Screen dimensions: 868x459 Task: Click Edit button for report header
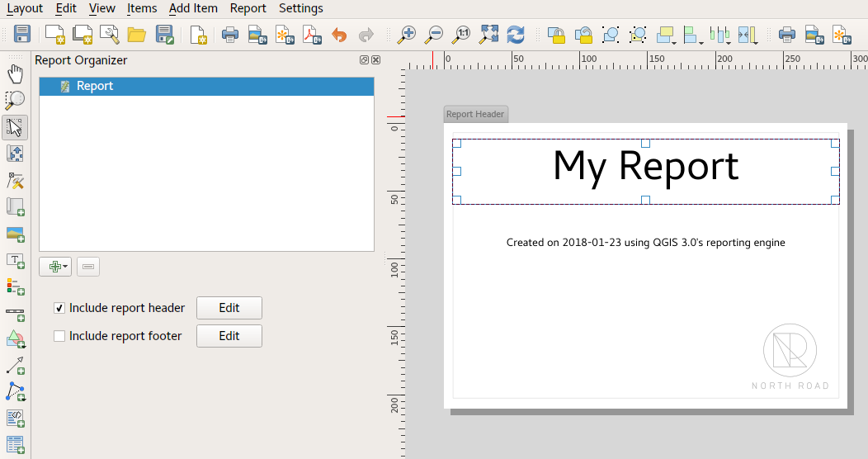pyautogui.click(x=229, y=308)
